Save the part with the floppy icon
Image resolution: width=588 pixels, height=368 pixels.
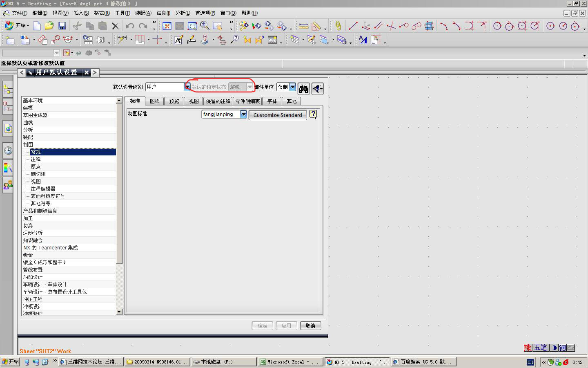tap(62, 26)
